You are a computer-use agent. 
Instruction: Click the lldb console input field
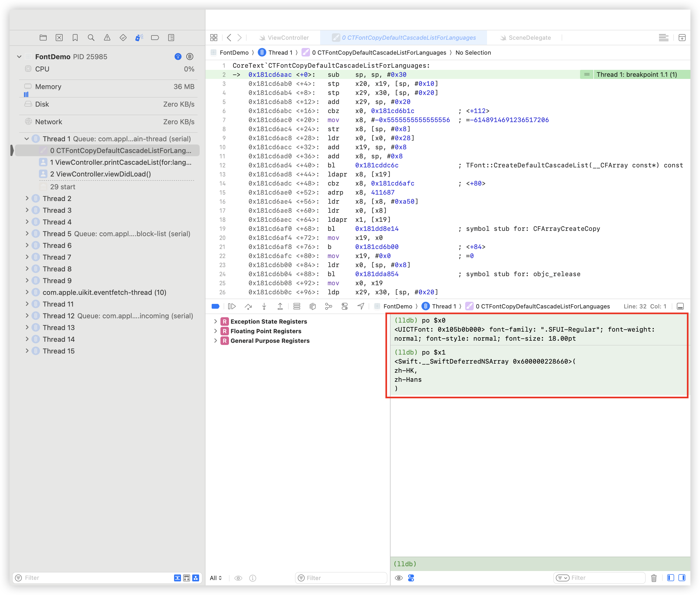tap(540, 564)
